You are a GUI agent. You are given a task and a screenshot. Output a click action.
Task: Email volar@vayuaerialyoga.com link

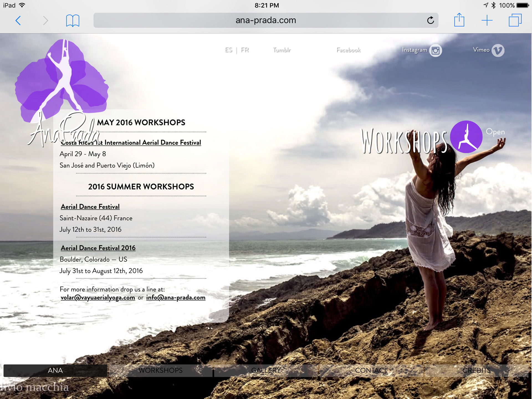tap(98, 298)
